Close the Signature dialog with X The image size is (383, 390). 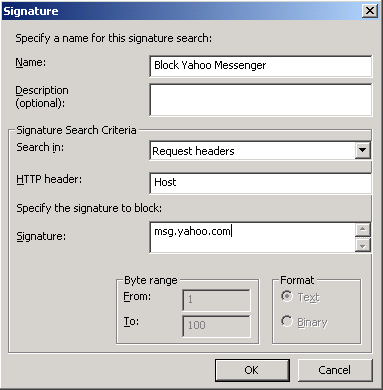[x=370, y=11]
